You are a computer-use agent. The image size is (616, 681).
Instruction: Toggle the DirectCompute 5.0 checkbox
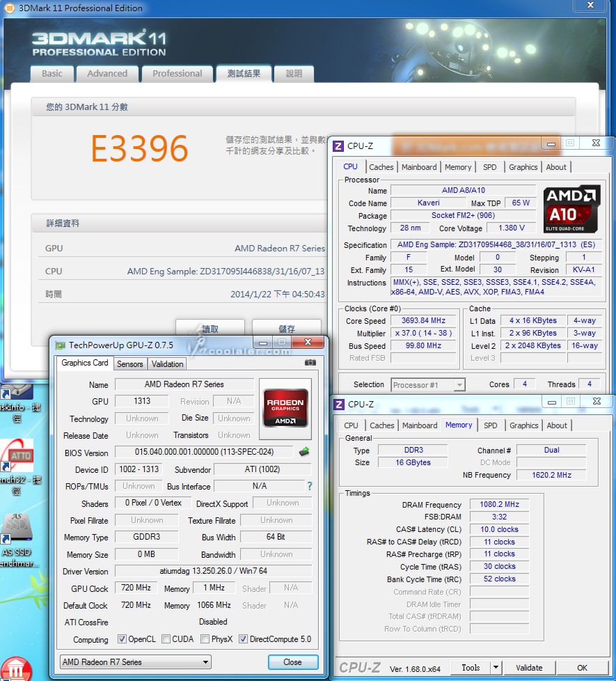pos(243,639)
